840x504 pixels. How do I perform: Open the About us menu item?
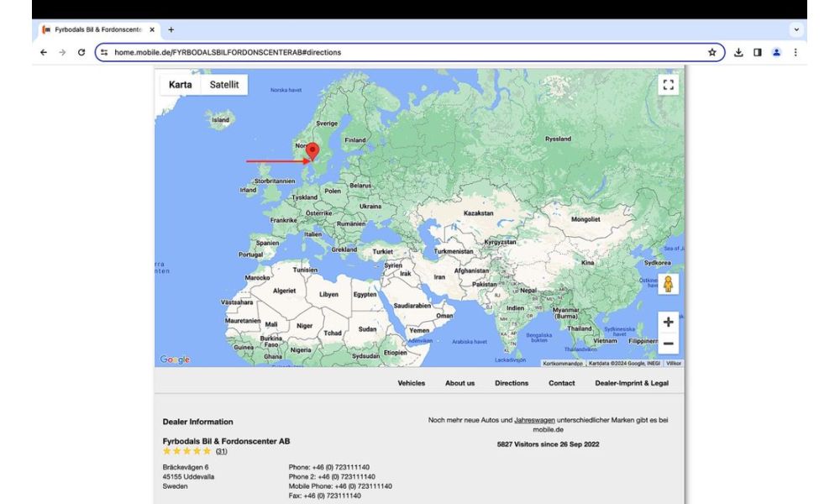tap(459, 383)
